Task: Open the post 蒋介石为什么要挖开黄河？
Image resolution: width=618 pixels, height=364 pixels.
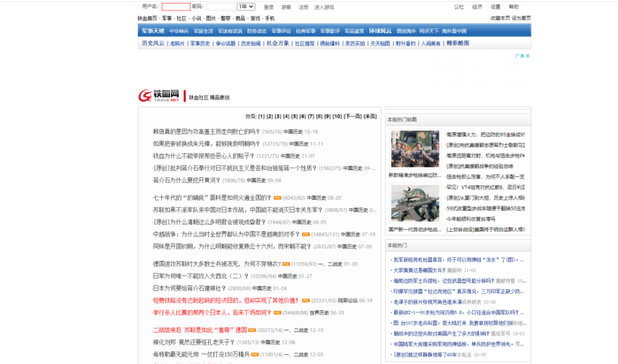Action: pos(187,180)
